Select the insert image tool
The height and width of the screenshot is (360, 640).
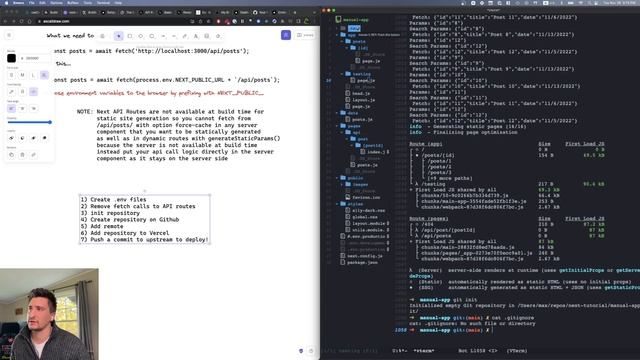click(207, 36)
